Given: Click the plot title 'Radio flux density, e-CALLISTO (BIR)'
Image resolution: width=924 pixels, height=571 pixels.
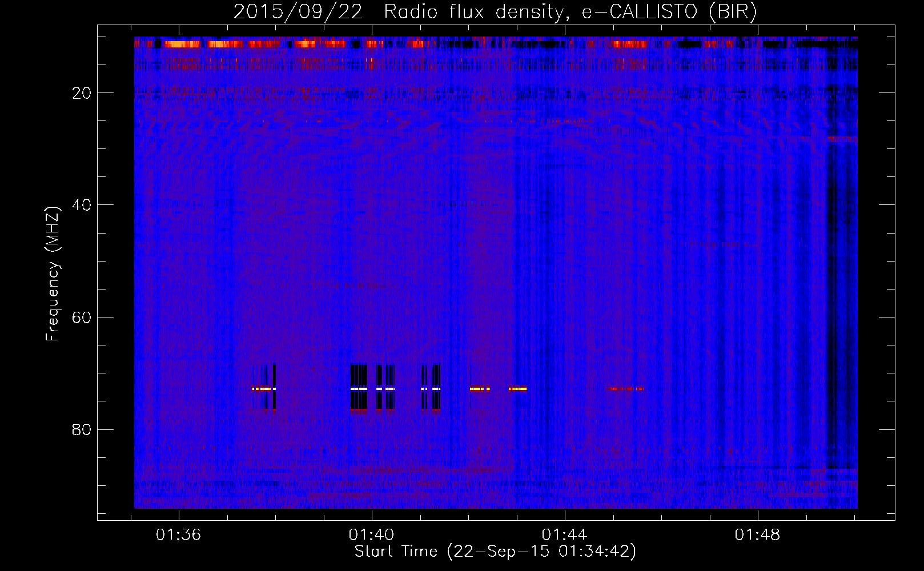Looking at the screenshot, I should (x=571, y=11).
